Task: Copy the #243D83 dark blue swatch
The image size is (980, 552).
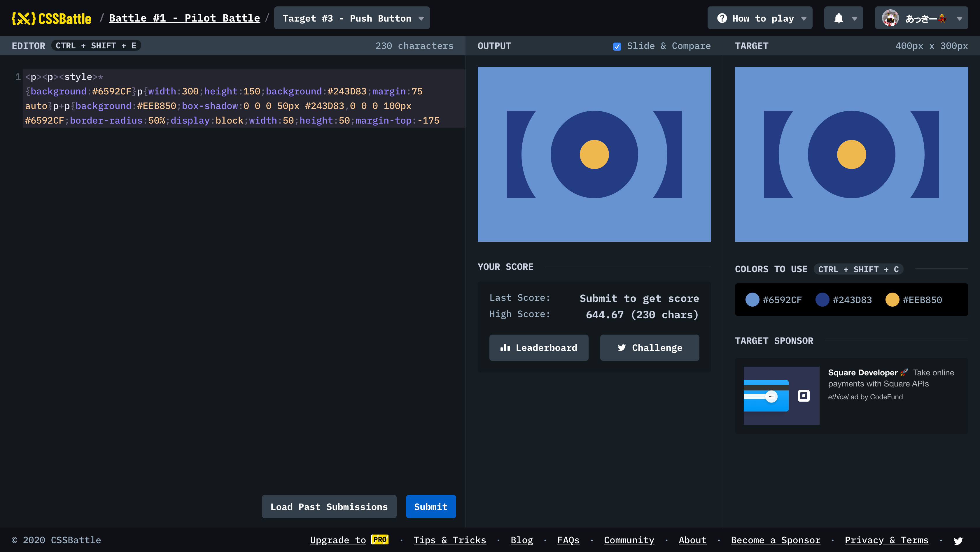Action: 822,300
